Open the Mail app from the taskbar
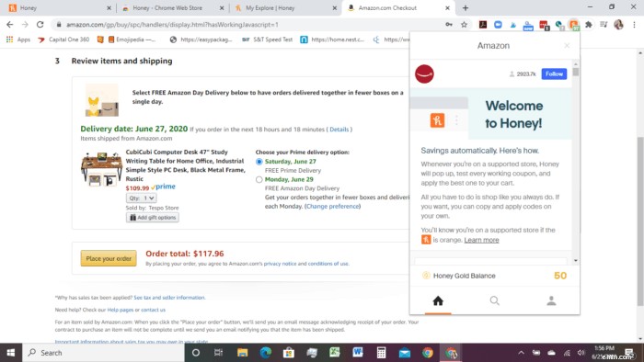This screenshot has width=644, height=362. tap(404, 353)
